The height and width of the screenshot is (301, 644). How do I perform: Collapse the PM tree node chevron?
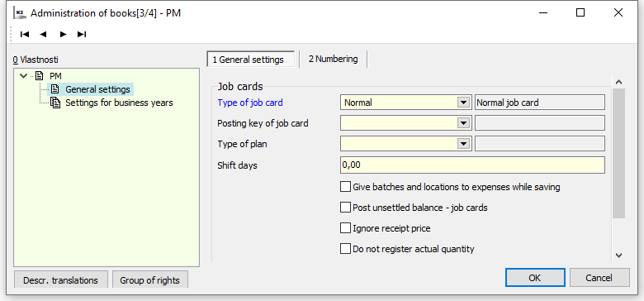(24, 76)
